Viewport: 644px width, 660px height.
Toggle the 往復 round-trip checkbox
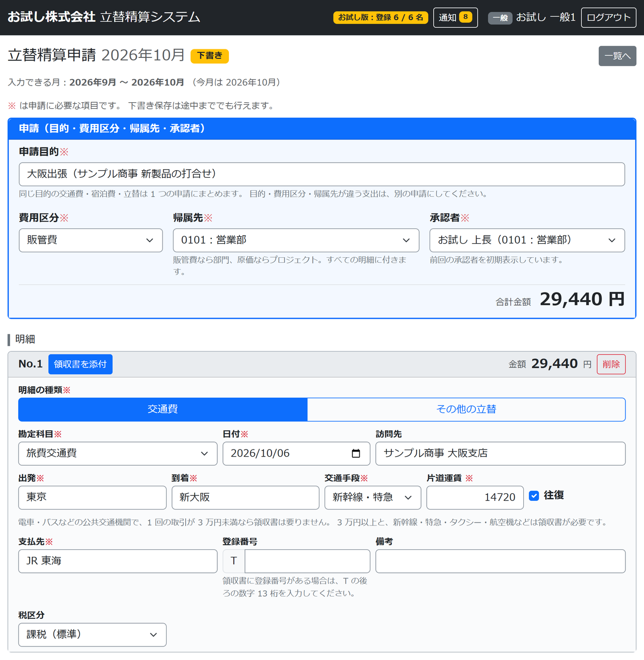[x=534, y=496]
